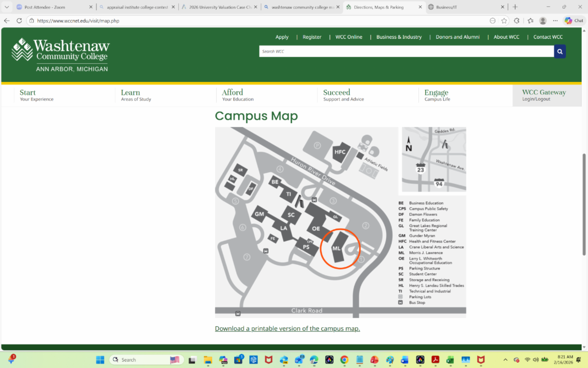Click the Washtenaw Community College logo
The width and height of the screenshot is (588, 368).
click(x=60, y=55)
